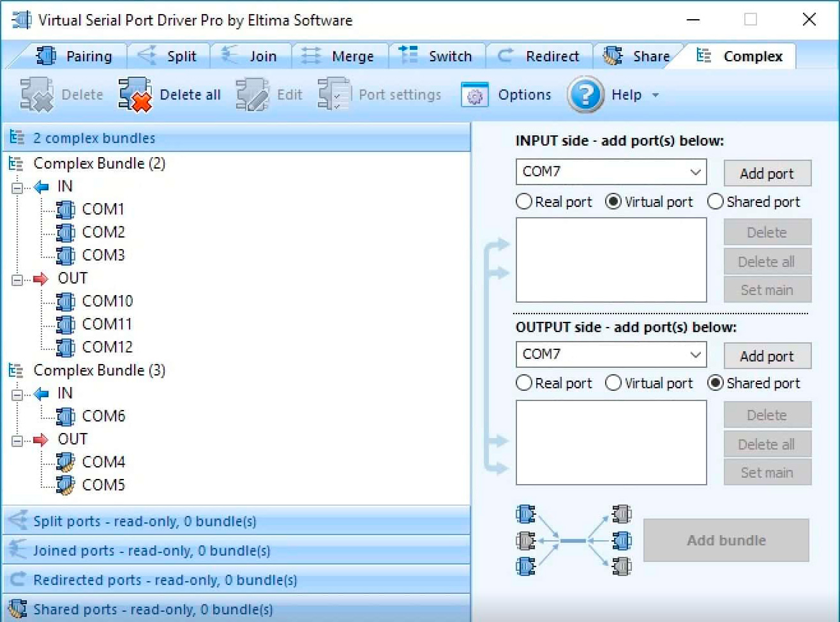Select COM2 in the tree
Image resolution: width=840 pixels, height=622 pixels.
tap(103, 232)
